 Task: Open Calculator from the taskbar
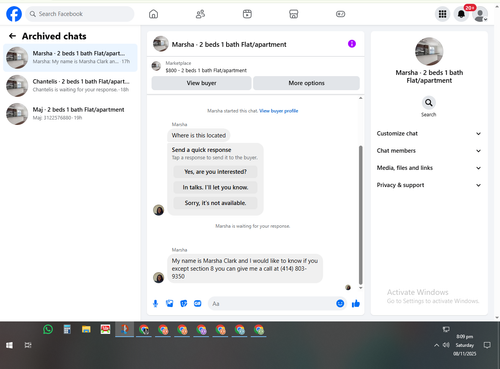pos(67,329)
